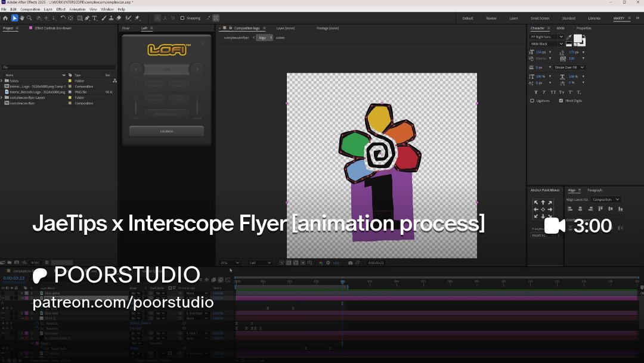Click Align Horizontal Center icon

[580, 209]
